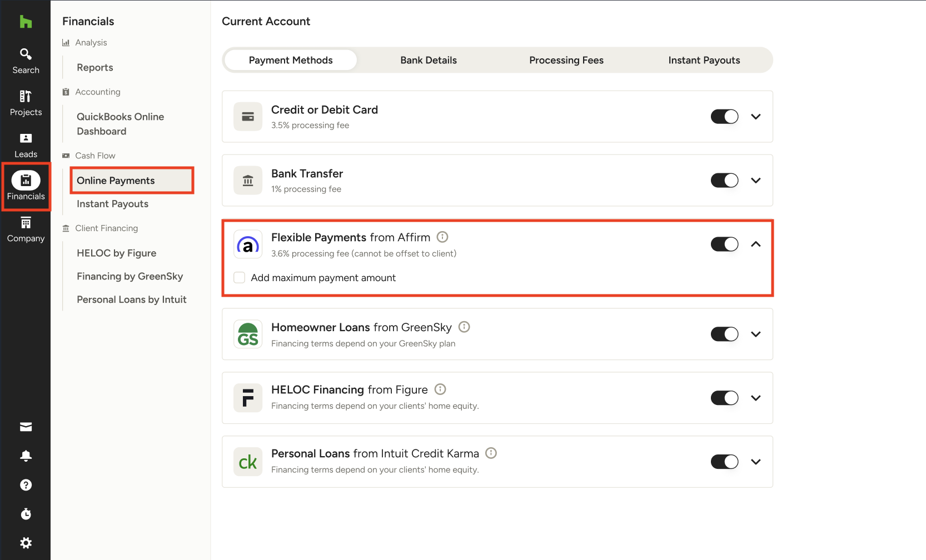The image size is (926, 560).
Task: Check Add maximum payment amount box
Action: (x=240, y=278)
